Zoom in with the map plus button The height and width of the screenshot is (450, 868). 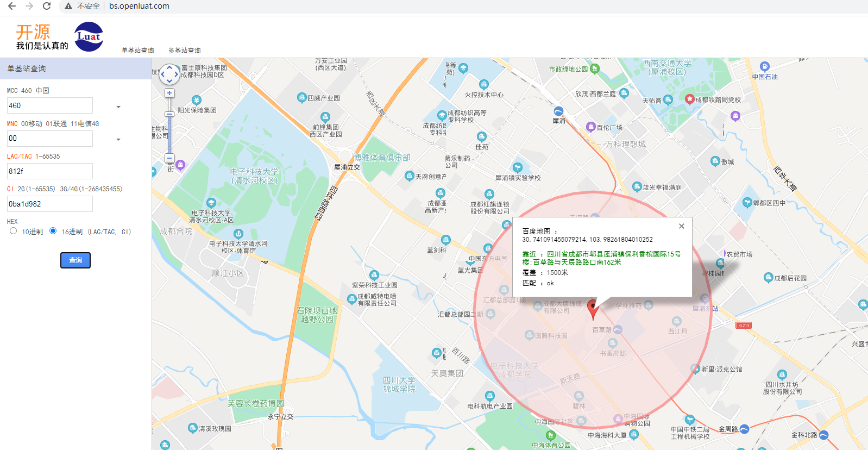pos(169,93)
